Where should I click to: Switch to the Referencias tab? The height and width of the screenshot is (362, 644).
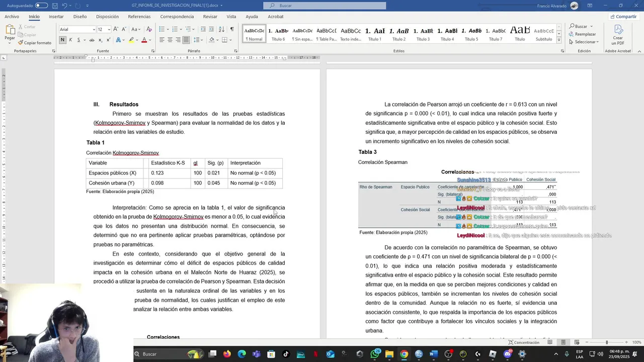pyautogui.click(x=139, y=17)
